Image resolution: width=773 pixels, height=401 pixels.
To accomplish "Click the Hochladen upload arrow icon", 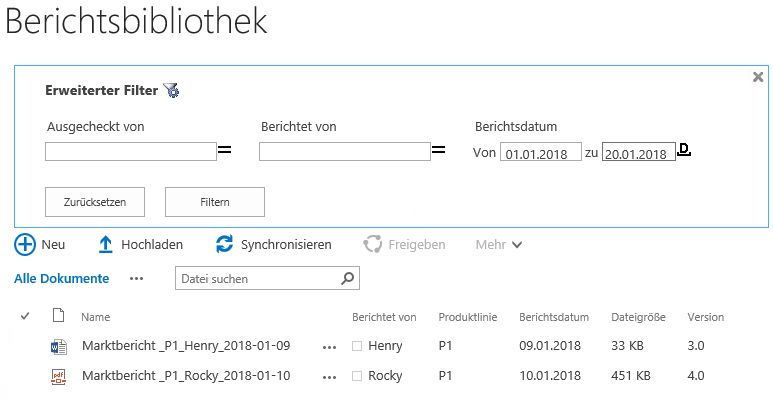I will (x=105, y=244).
